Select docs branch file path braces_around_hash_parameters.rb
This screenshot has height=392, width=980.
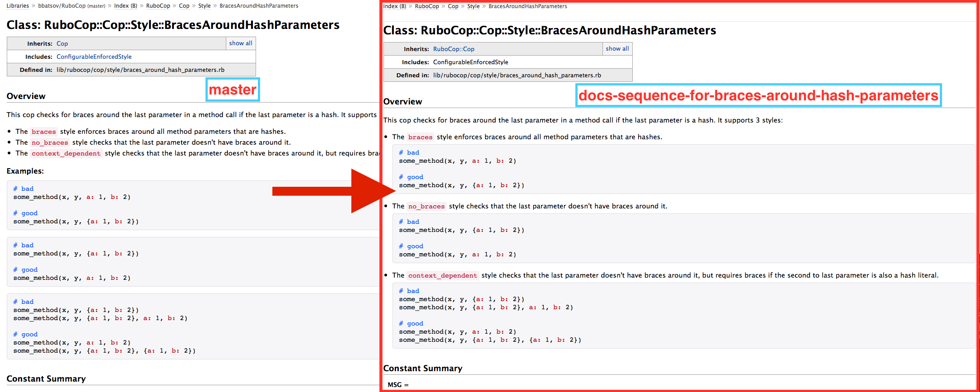pos(517,76)
